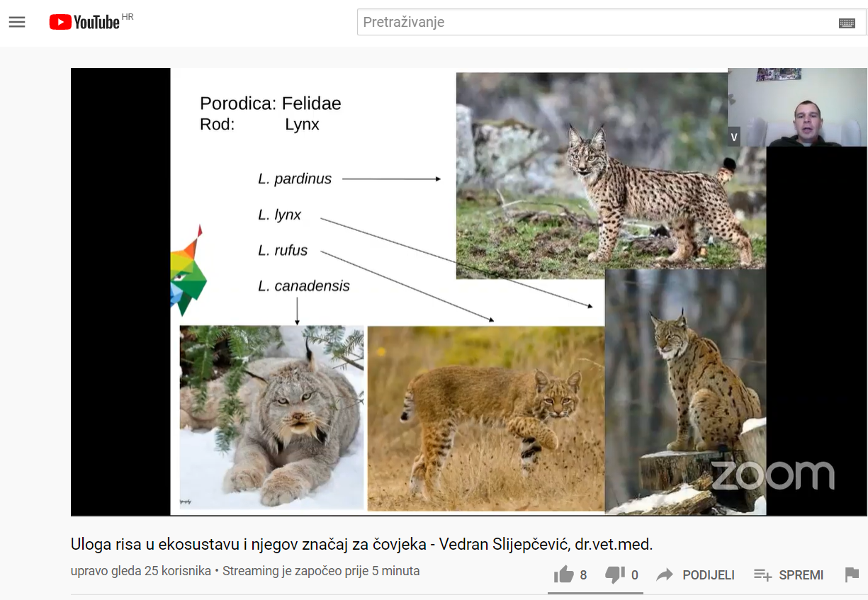The image size is (868, 600).
Task: Like the video with thumbs-up icon
Action: (x=564, y=574)
